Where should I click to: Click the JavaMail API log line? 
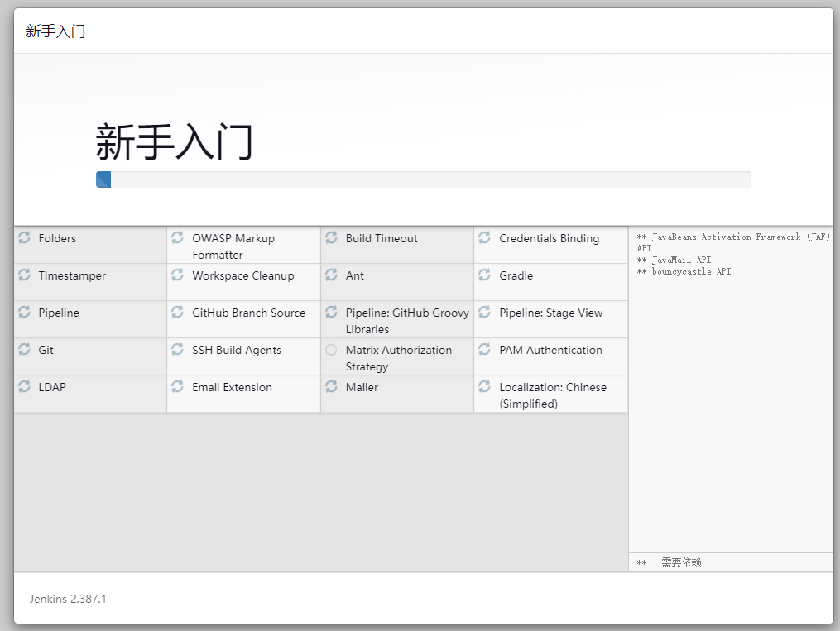pyautogui.click(x=674, y=260)
